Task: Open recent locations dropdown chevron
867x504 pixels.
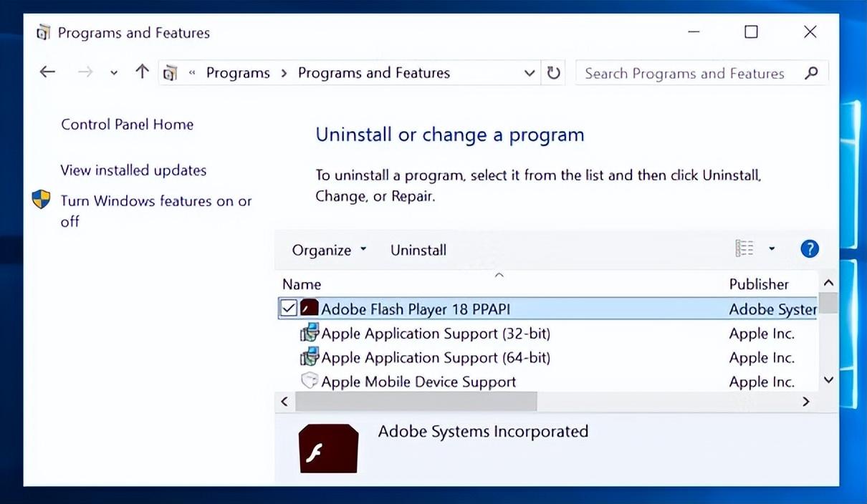Action: [114, 73]
